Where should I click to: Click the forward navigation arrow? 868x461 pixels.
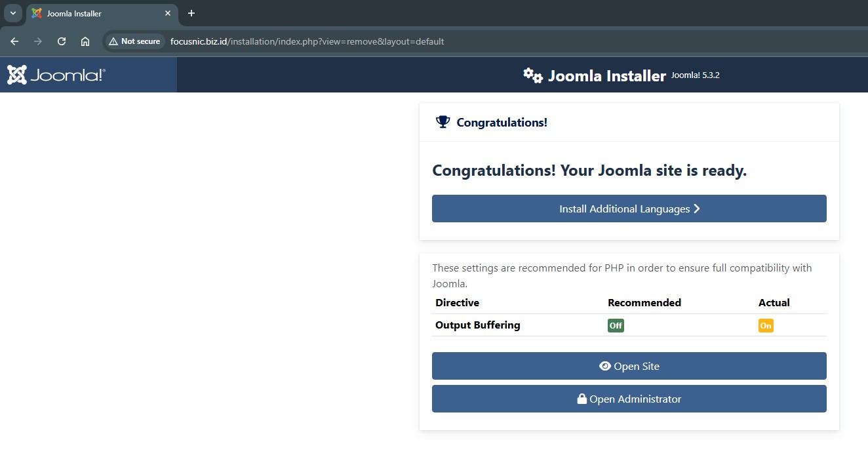38,41
